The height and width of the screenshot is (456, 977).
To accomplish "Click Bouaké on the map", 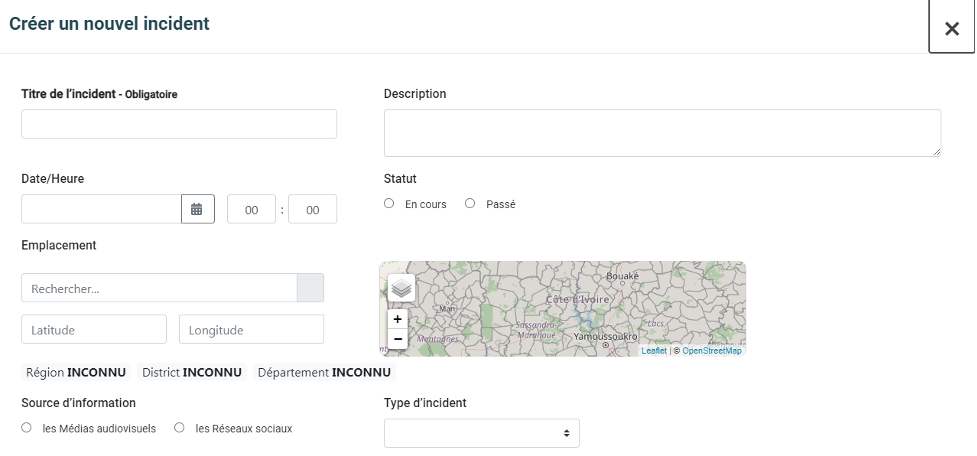I will point(622,276).
